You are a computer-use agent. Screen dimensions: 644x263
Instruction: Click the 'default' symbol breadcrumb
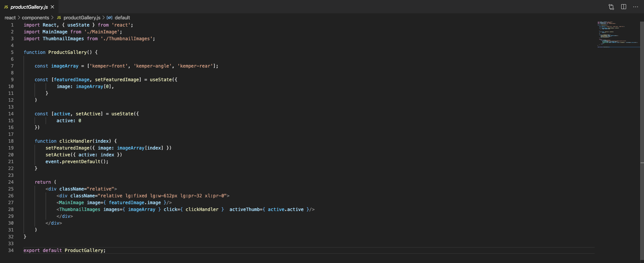(122, 17)
